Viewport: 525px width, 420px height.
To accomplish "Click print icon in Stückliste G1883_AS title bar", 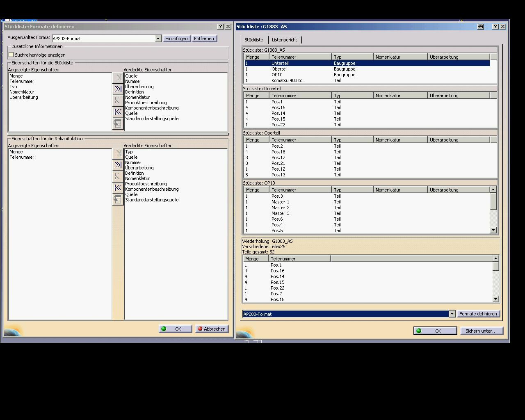I will point(480,26).
